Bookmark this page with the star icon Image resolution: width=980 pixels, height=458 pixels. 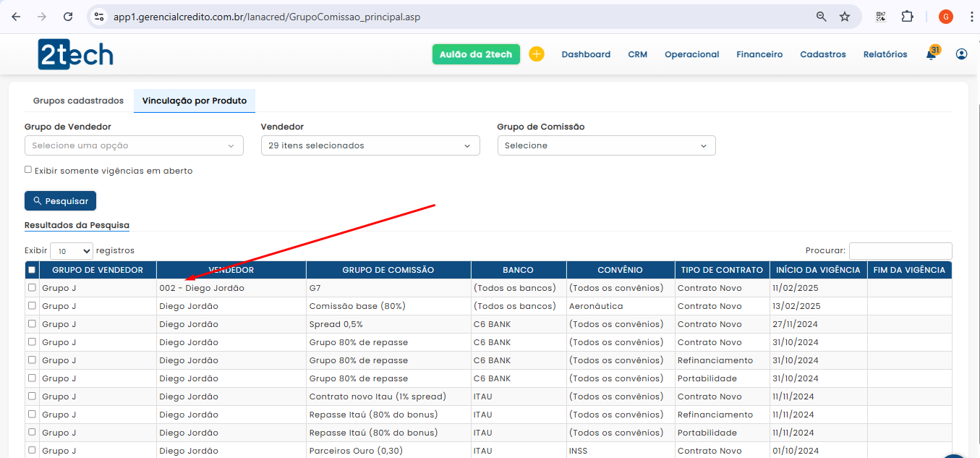pos(845,17)
